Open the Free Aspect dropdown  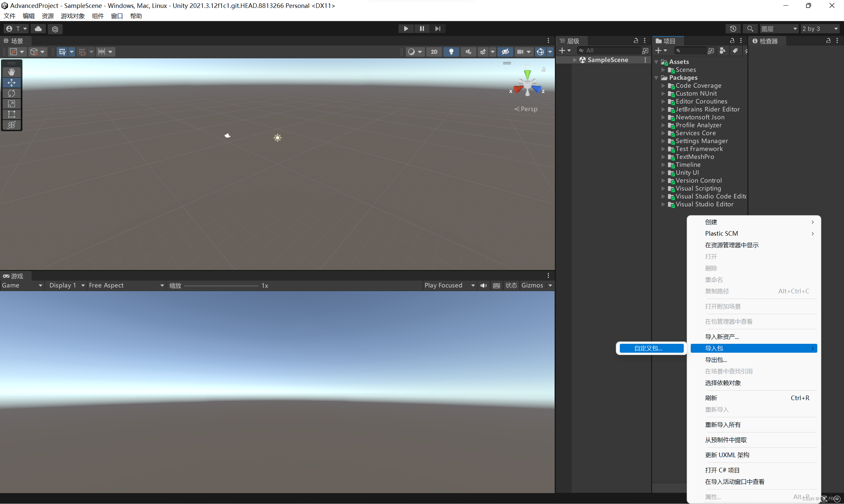click(x=126, y=286)
